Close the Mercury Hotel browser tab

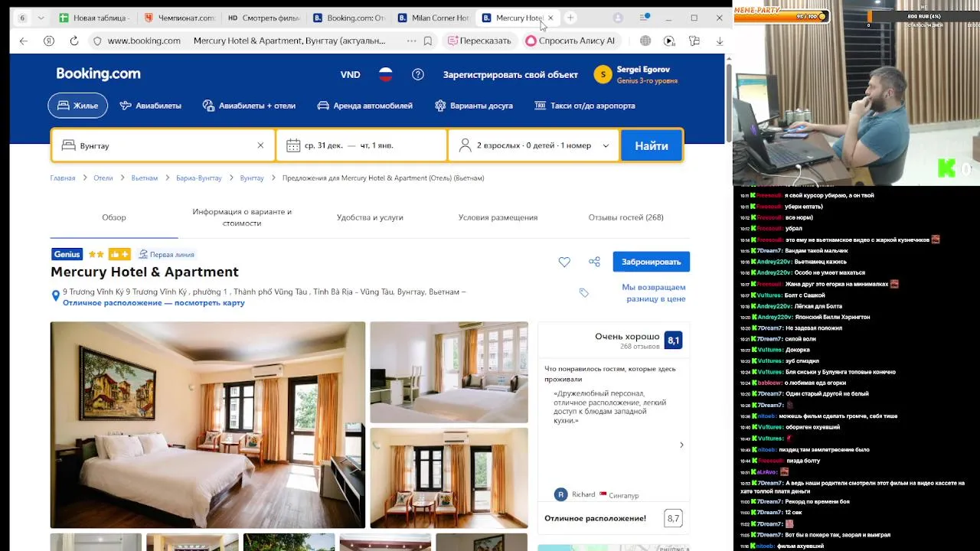550,18
